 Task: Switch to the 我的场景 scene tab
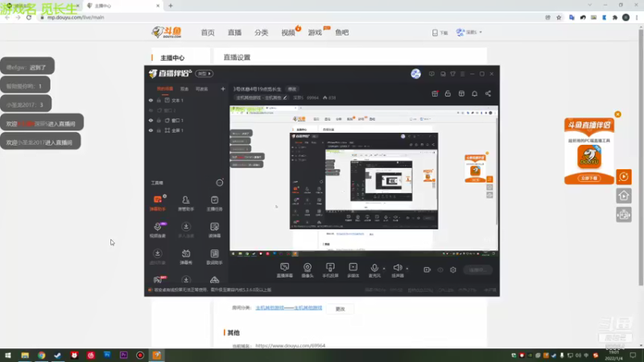pos(165,89)
